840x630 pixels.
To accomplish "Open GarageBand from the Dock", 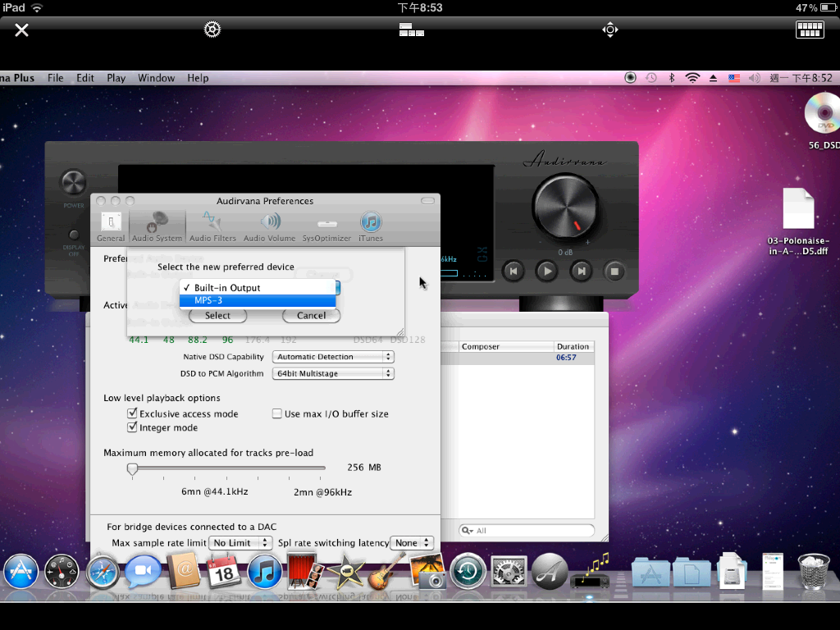I will (x=386, y=571).
